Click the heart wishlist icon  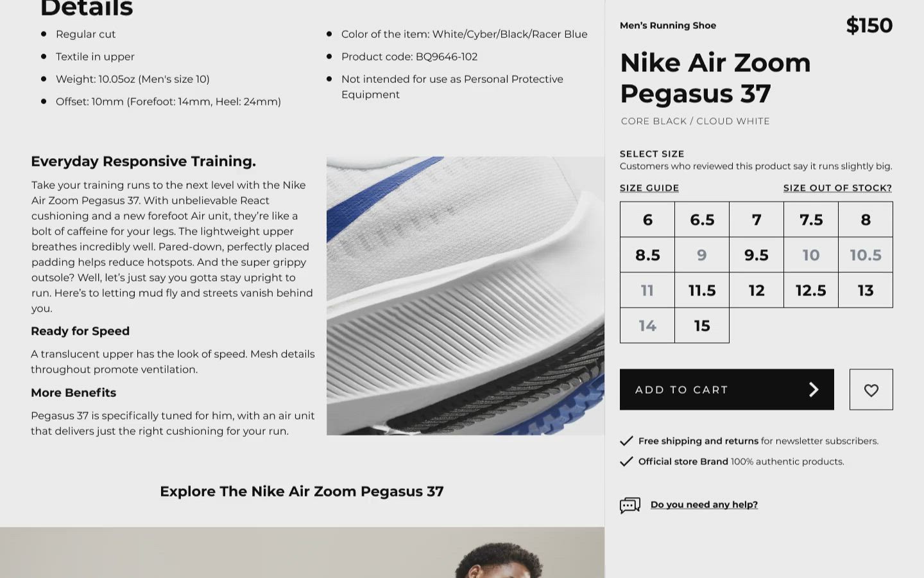click(x=871, y=390)
